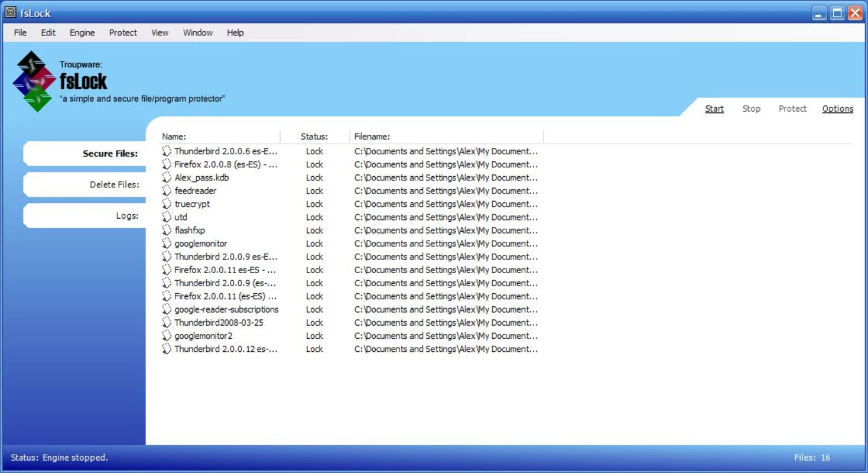This screenshot has height=473, width=868.
Task: Select the utd entry
Action: point(181,217)
